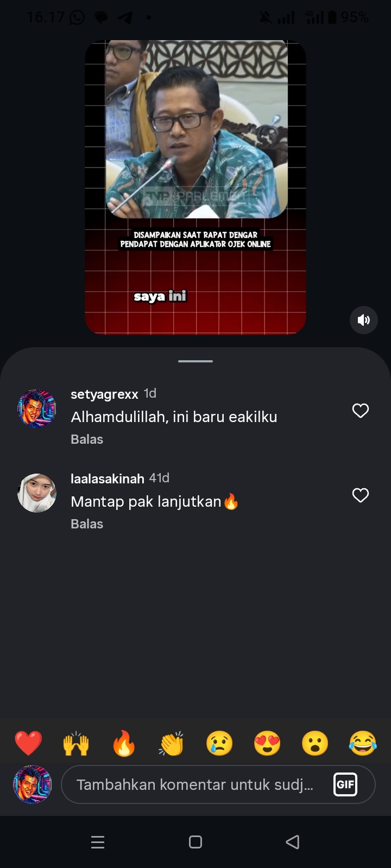Screen dimensions: 391x868
Task: Tap the crying face emoji reaction
Action: [219, 743]
